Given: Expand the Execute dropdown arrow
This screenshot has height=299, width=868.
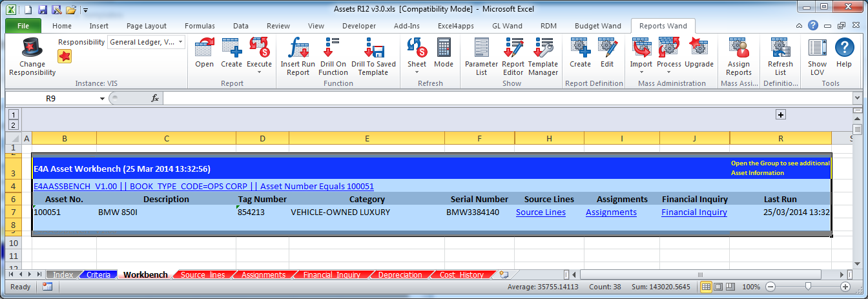Looking at the screenshot, I should coord(259,72).
